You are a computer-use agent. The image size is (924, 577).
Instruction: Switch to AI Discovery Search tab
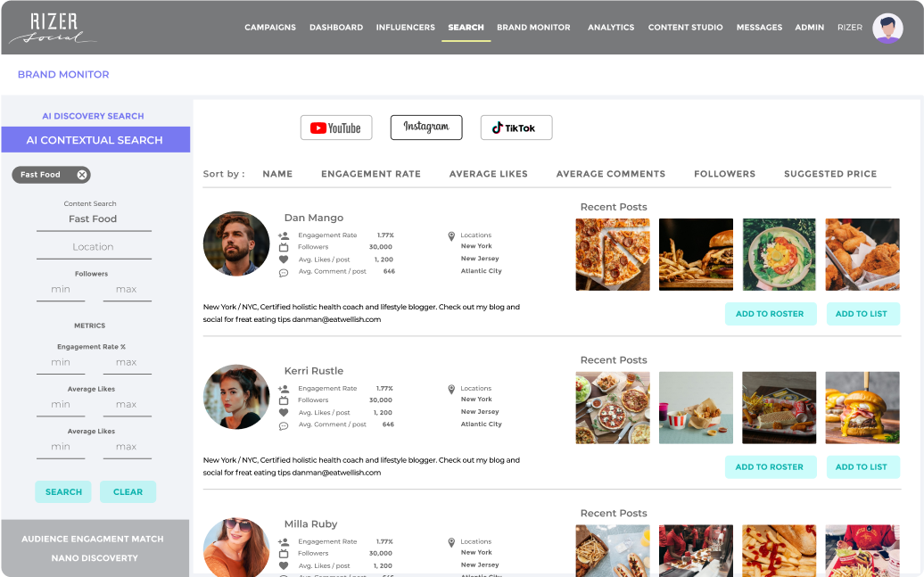93,116
